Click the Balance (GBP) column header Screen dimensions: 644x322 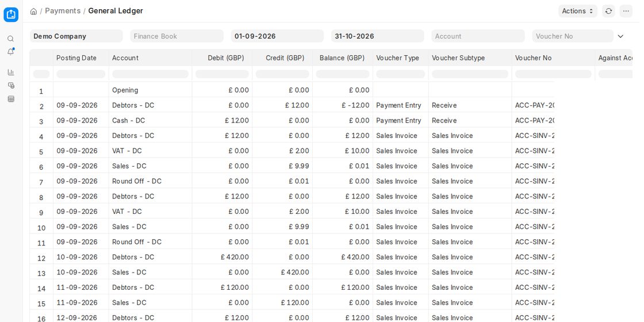tap(343, 58)
